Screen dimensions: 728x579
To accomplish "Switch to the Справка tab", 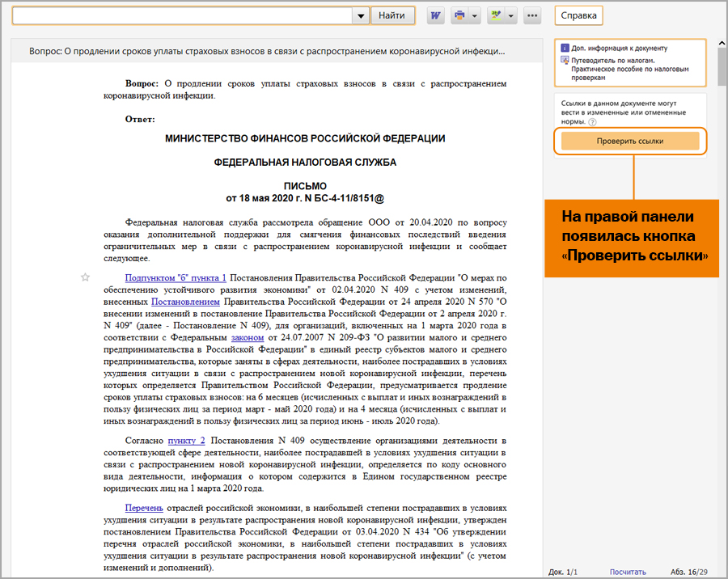I will click(x=578, y=15).
